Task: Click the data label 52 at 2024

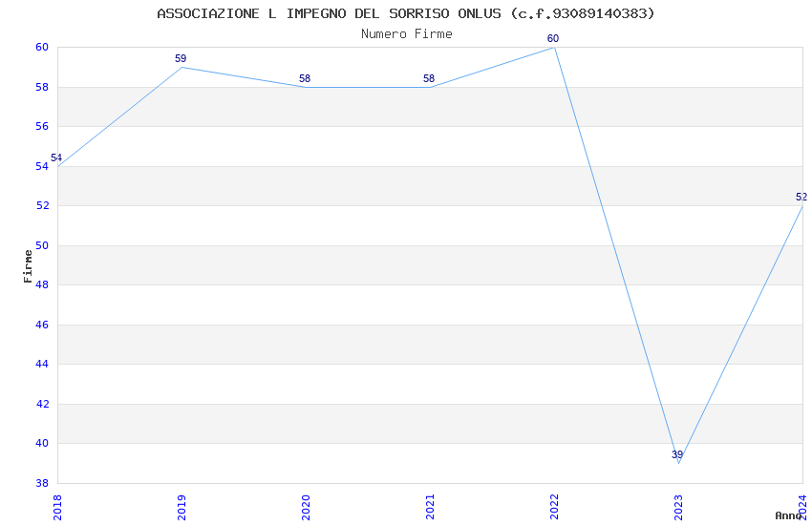Action: 801,197
